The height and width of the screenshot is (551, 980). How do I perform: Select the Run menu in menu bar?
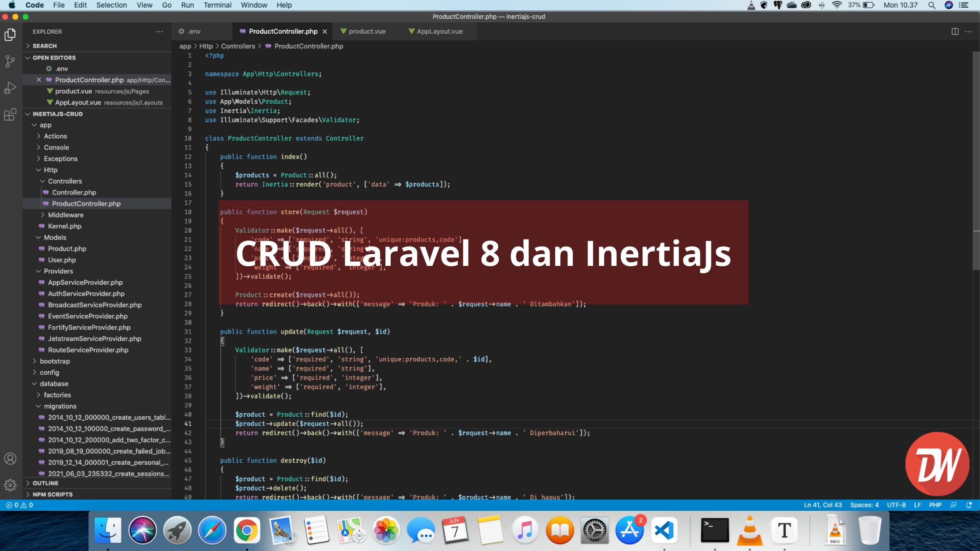(x=187, y=5)
